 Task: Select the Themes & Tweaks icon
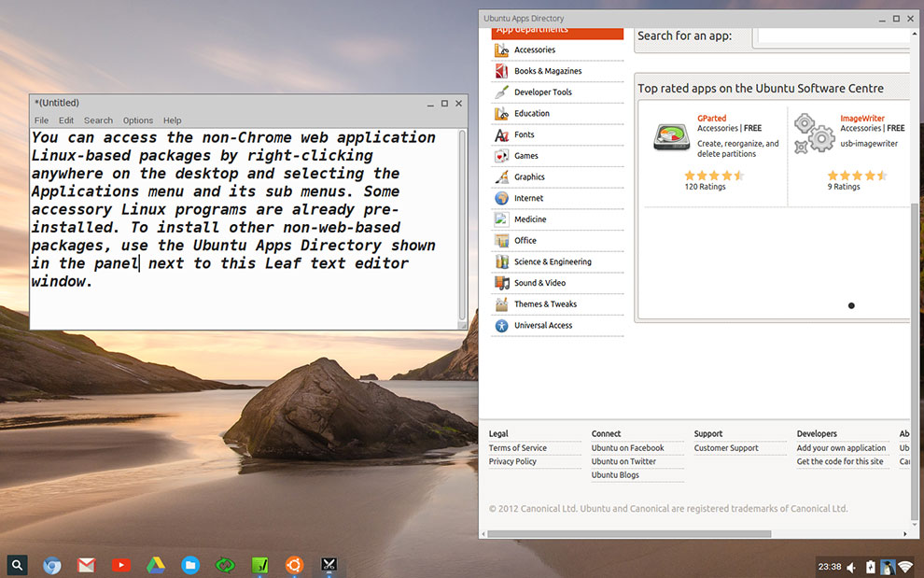coord(501,304)
